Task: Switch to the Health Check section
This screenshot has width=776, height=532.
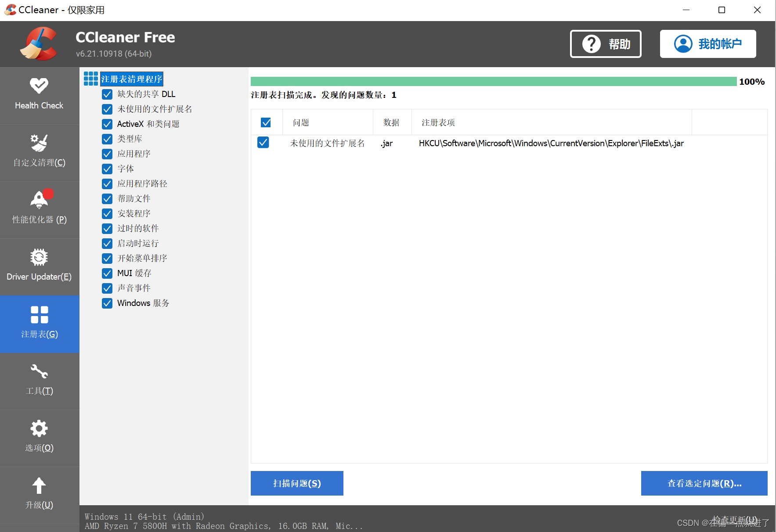Action: pyautogui.click(x=39, y=95)
